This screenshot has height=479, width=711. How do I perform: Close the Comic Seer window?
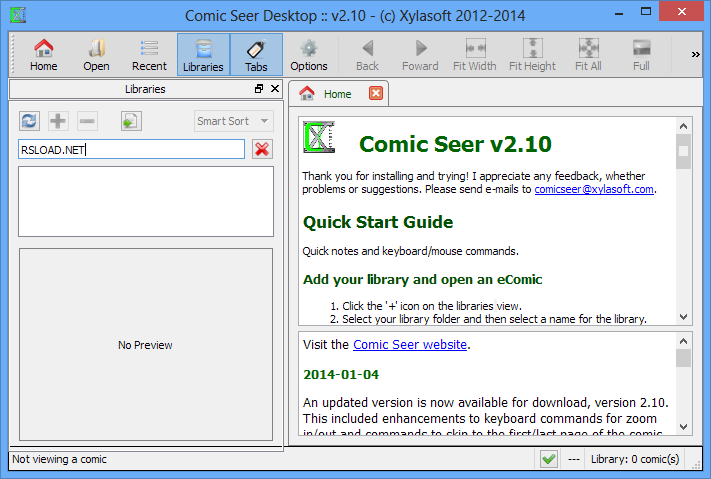[682, 11]
